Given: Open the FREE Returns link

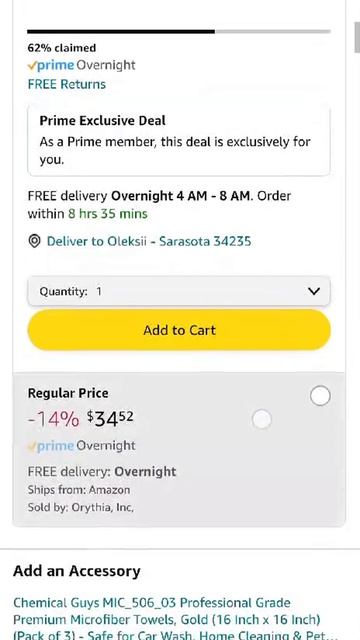Looking at the screenshot, I should 67,84.
